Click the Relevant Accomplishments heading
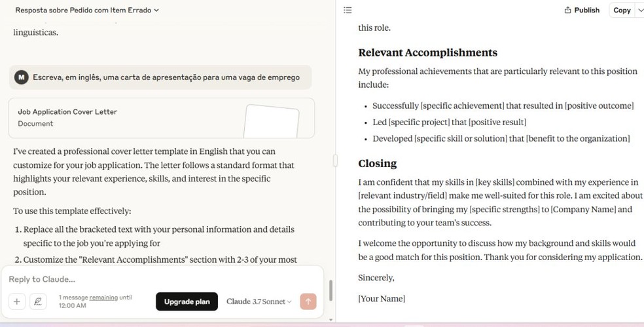This screenshot has height=327, width=644. pos(427,52)
